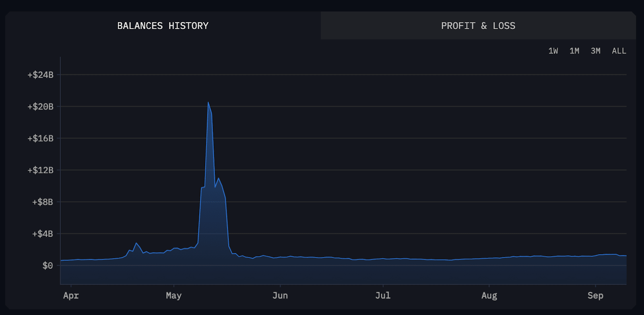Show ALL time balance history
The height and width of the screenshot is (315, 644).
pos(619,51)
